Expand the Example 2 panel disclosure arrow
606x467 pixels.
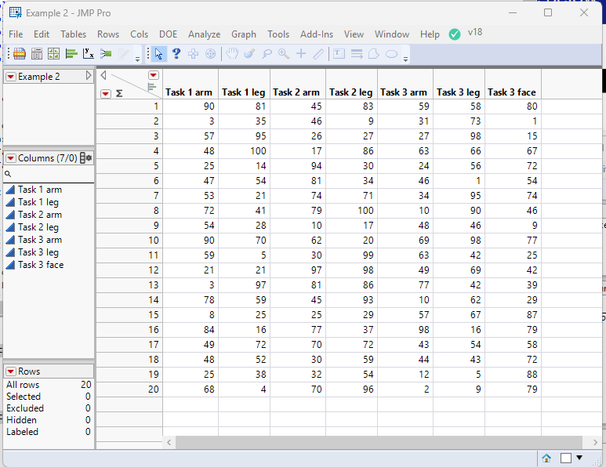[89, 75]
